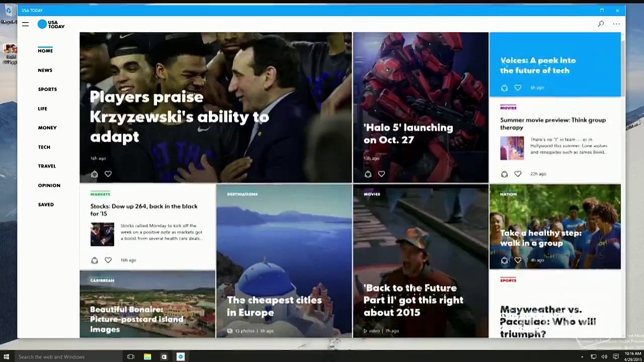Click the Summer movie preview thumbnail
The height and width of the screenshot is (362, 644).
tap(512, 148)
